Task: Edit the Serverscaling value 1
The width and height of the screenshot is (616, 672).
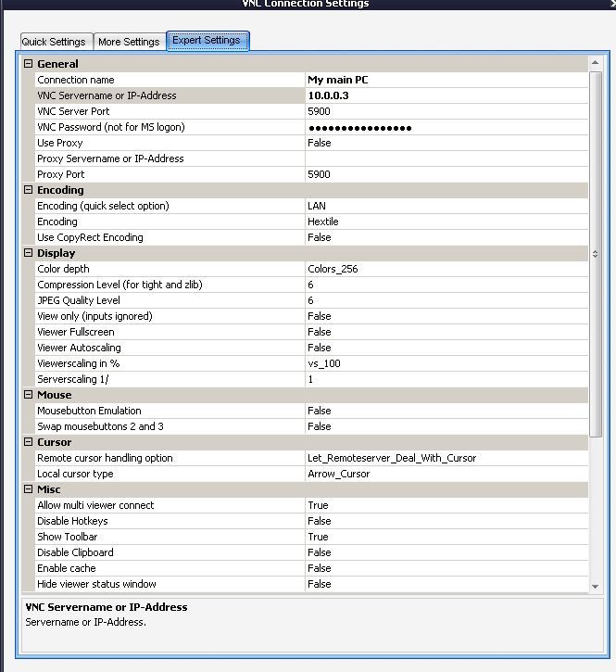Action: (446, 379)
